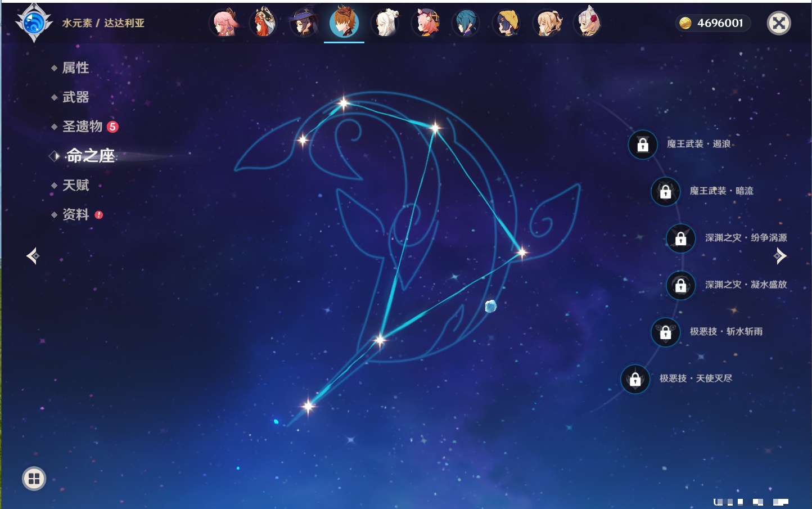Click the lock icon for 极恶技・天使灭尽
Viewport: 812px width, 509px height.
click(635, 379)
